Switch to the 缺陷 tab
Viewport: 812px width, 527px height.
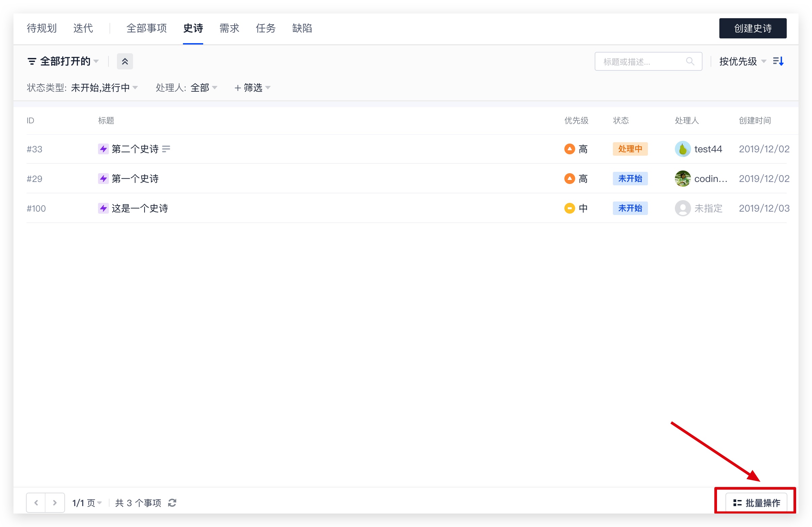(302, 28)
